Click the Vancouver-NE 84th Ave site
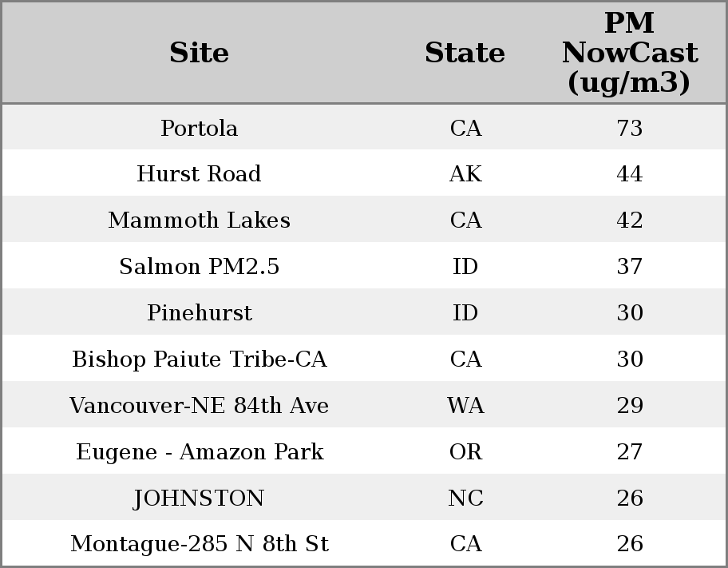 199,406
